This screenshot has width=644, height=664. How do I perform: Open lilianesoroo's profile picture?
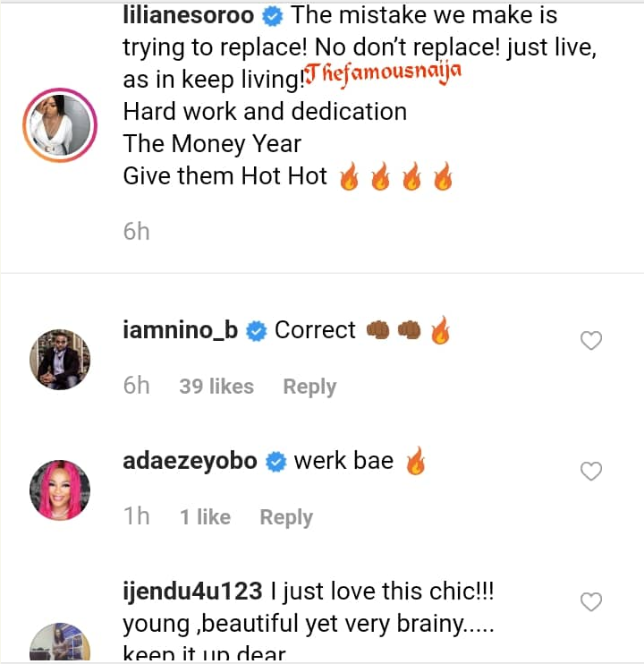(61, 127)
